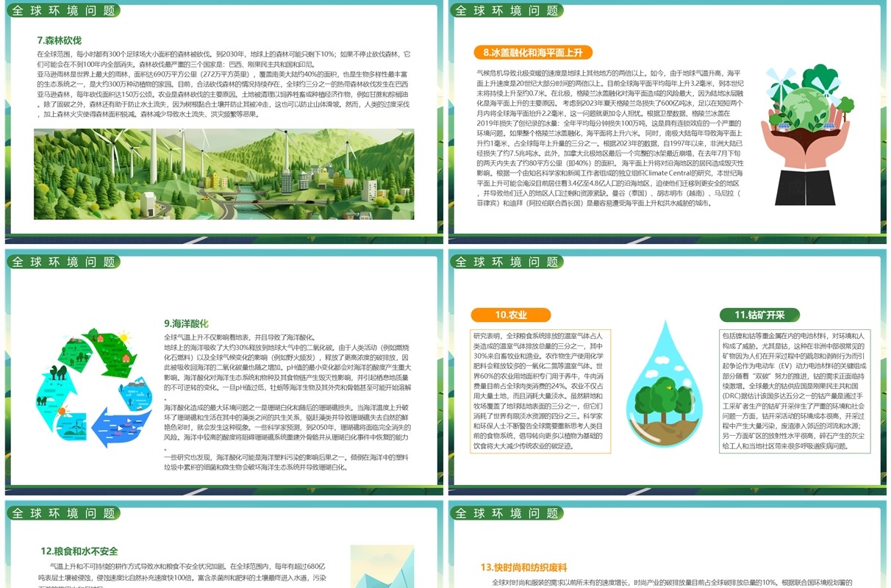Click the '全球环境问题' header on the ice melting slide
891x588 pixels.
(x=507, y=10)
